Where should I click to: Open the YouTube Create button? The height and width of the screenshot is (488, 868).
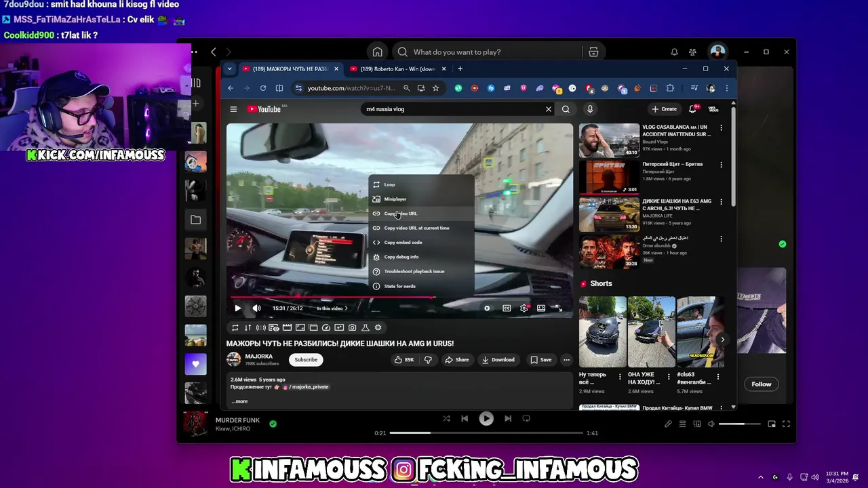[664, 109]
